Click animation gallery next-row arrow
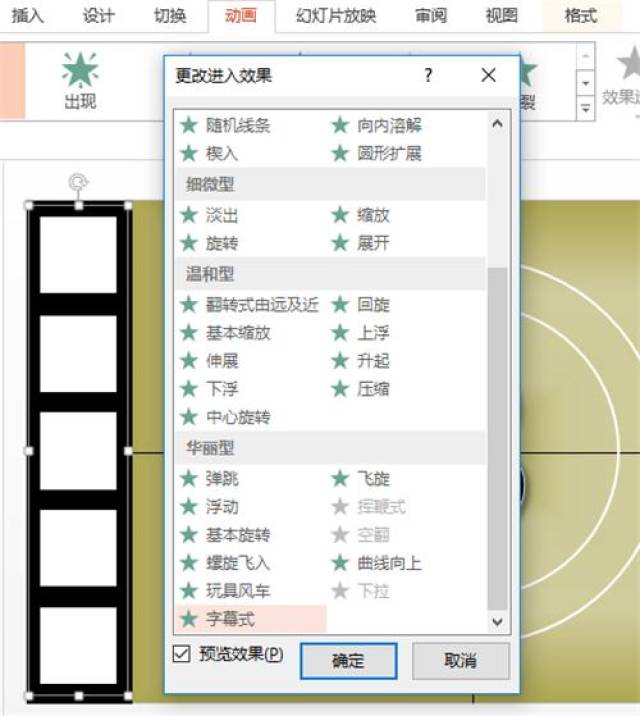Image resolution: width=640 pixels, height=716 pixels. pos(585,83)
